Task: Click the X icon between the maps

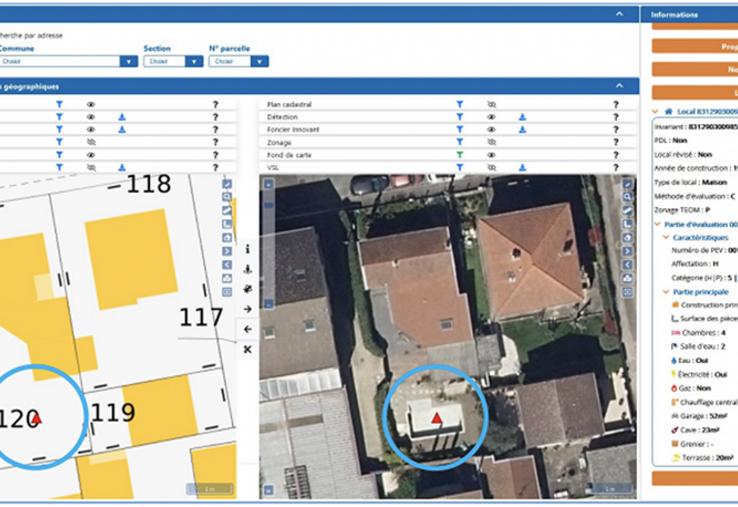Action: pos(247,349)
